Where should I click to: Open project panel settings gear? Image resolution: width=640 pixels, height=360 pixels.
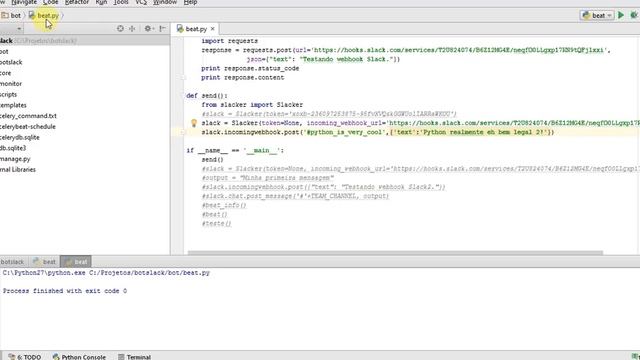(148, 29)
